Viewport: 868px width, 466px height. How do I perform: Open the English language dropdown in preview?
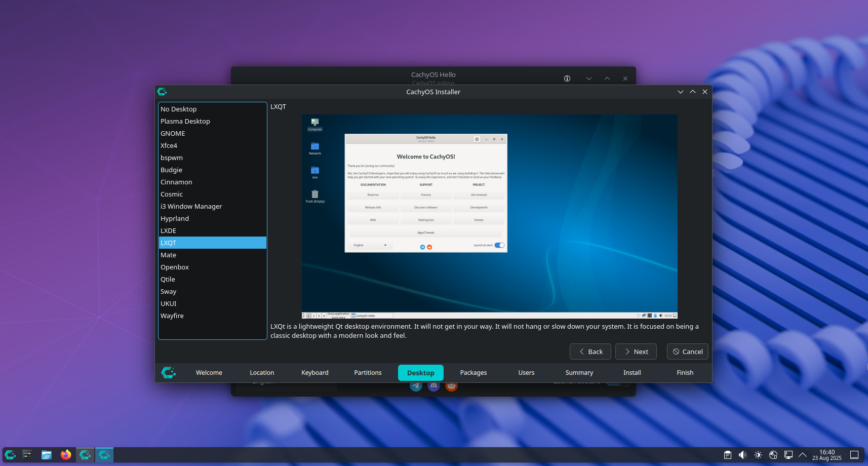coord(369,245)
